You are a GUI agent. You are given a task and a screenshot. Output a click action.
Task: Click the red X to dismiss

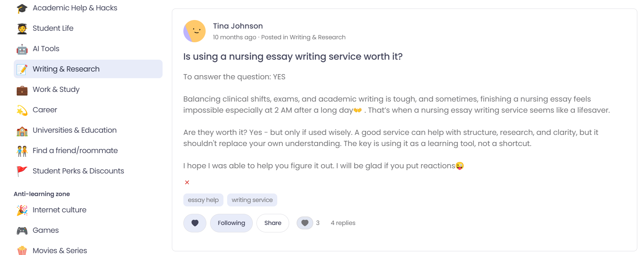pos(187,182)
